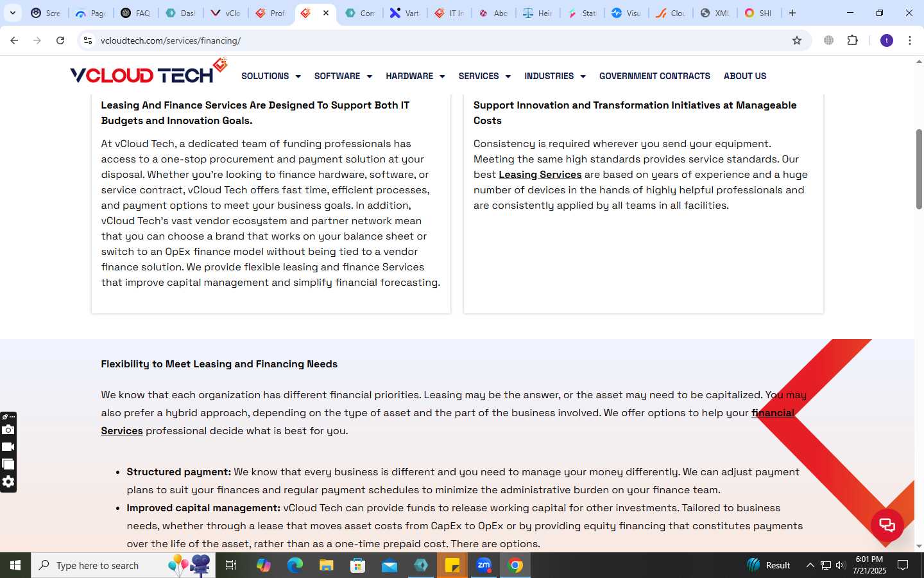Open the ABOUT US page
Screen dimensions: 924x578
pos(745,76)
